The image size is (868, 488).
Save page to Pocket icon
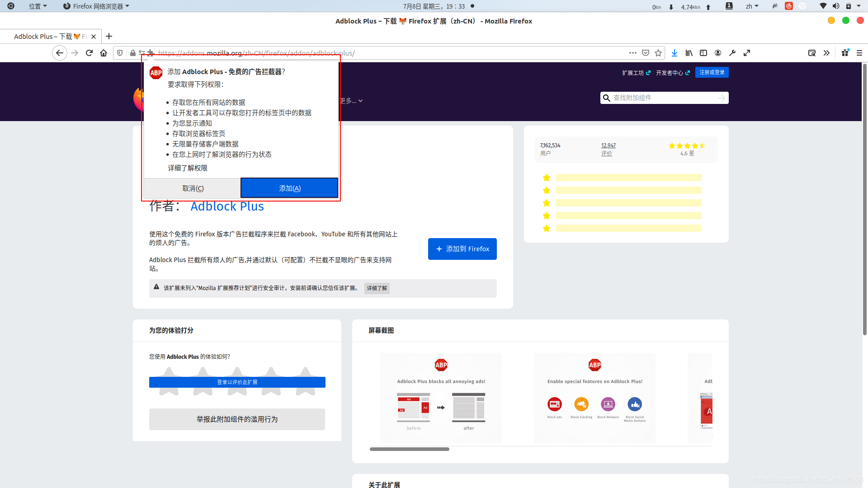645,53
